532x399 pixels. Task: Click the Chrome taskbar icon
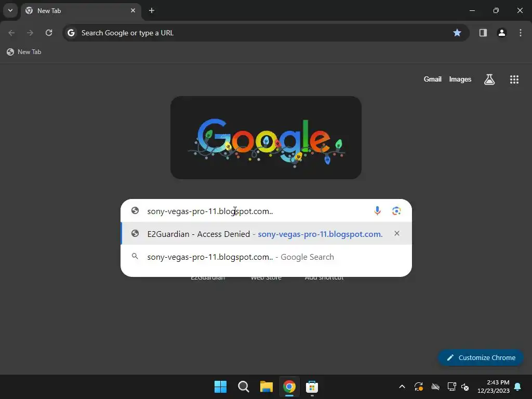pyautogui.click(x=289, y=387)
